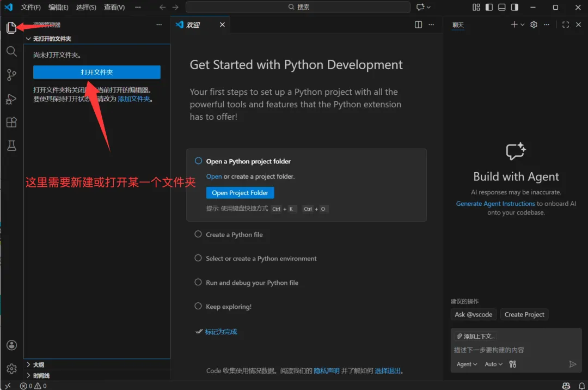The height and width of the screenshot is (390, 588).
Task: Open the Agent mode dropdown
Action: (467, 364)
